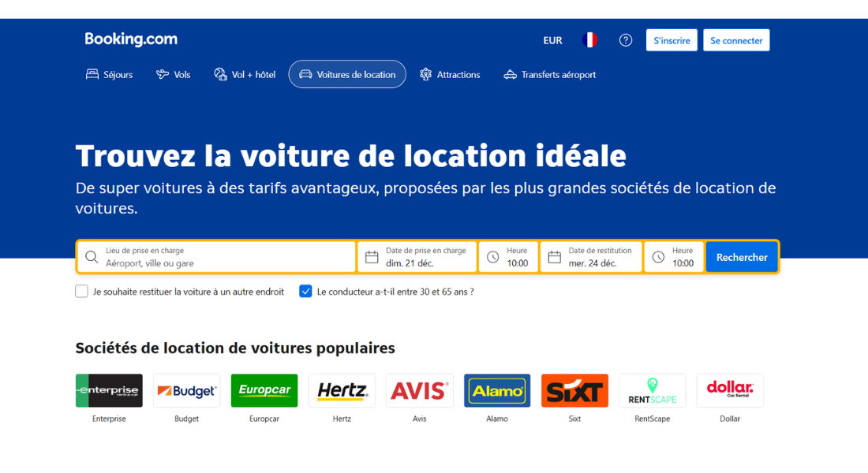Click the pickup date calendar icon

(372, 257)
